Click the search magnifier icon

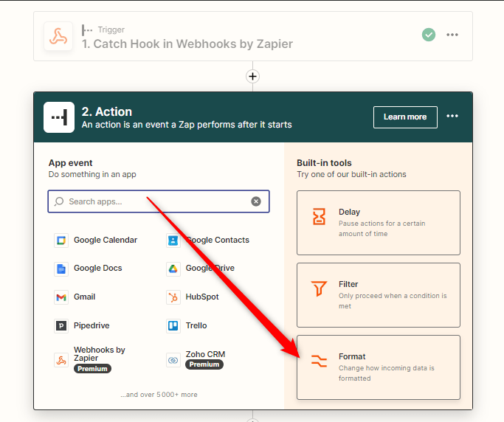[x=59, y=201]
